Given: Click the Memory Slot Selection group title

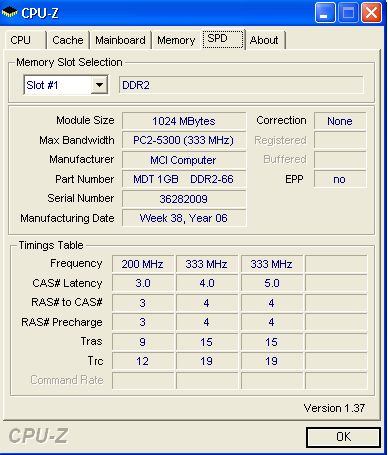Looking at the screenshot, I should 69,62.
